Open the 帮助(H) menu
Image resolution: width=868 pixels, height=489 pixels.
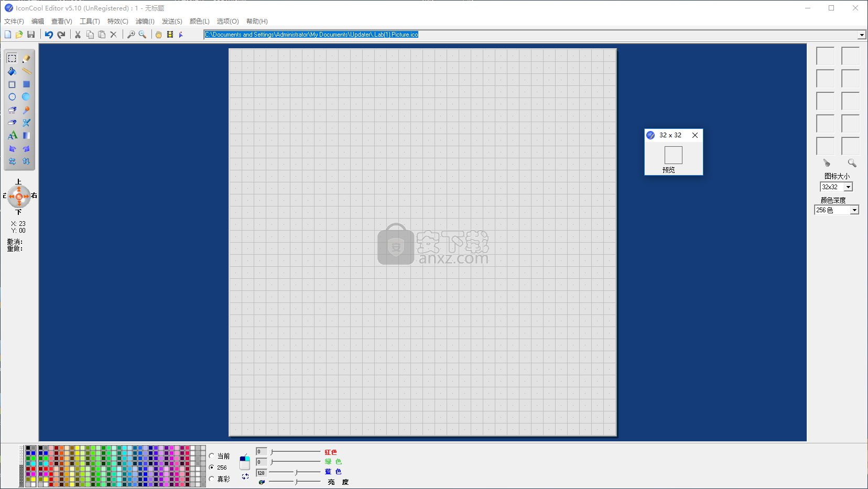click(257, 21)
